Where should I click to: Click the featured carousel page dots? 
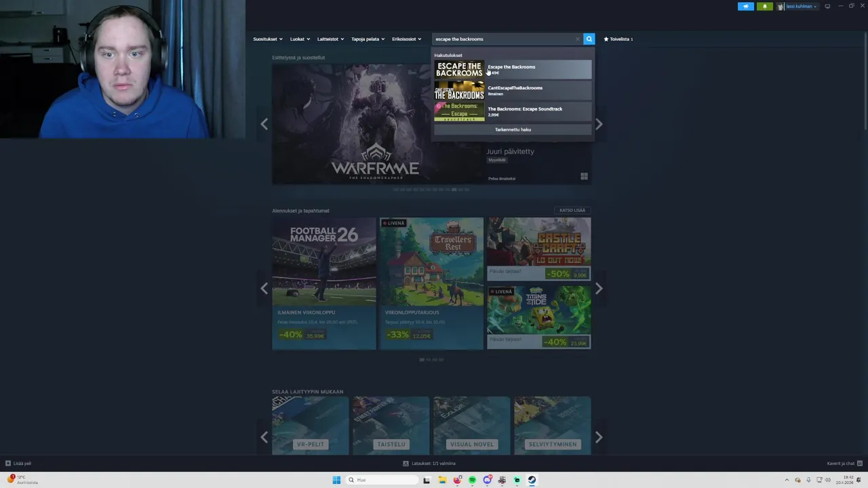point(431,190)
